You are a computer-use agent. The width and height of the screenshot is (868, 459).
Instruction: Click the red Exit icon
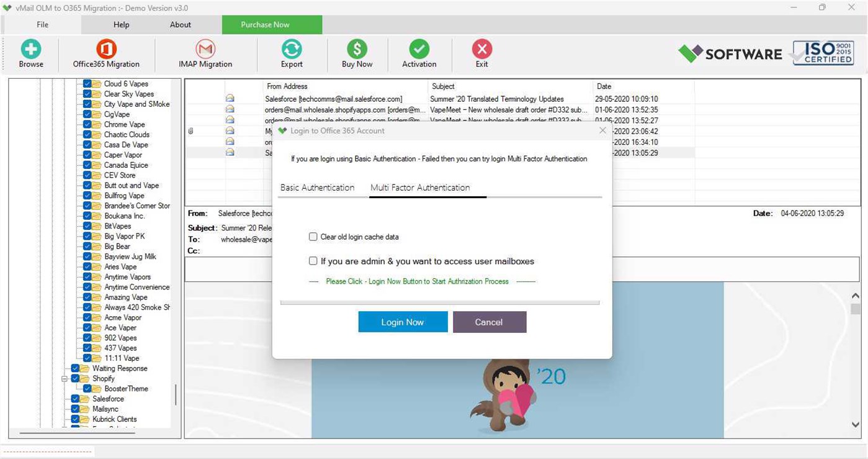point(482,49)
